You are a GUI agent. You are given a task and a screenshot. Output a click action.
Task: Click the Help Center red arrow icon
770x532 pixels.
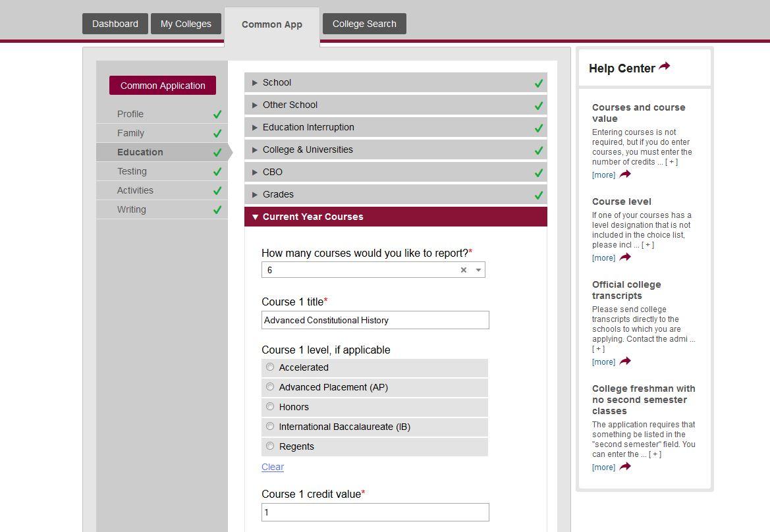(x=665, y=65)
